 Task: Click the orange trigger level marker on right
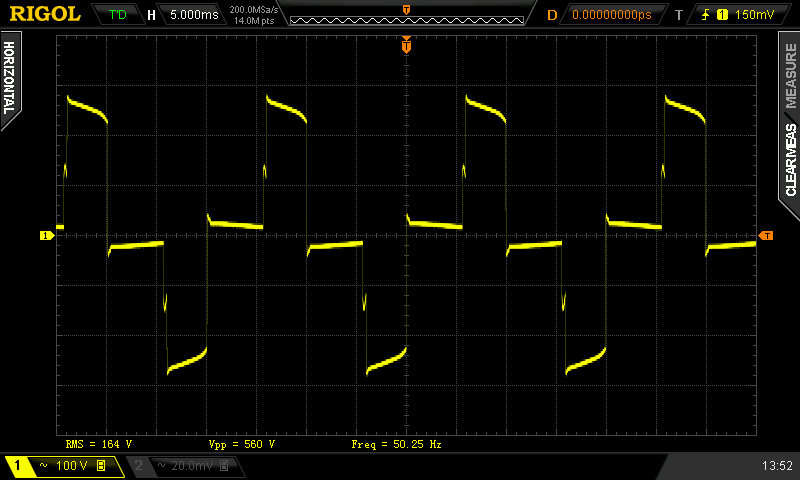766,235
